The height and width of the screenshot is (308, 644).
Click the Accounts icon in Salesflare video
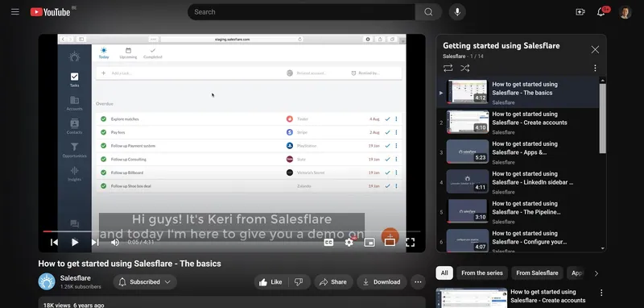click(x=74, y=103)
